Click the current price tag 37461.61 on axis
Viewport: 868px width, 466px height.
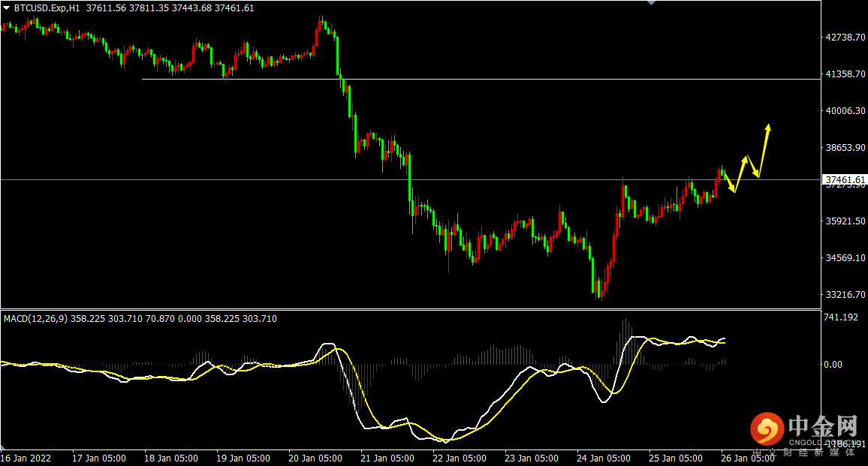click(845, 179)
